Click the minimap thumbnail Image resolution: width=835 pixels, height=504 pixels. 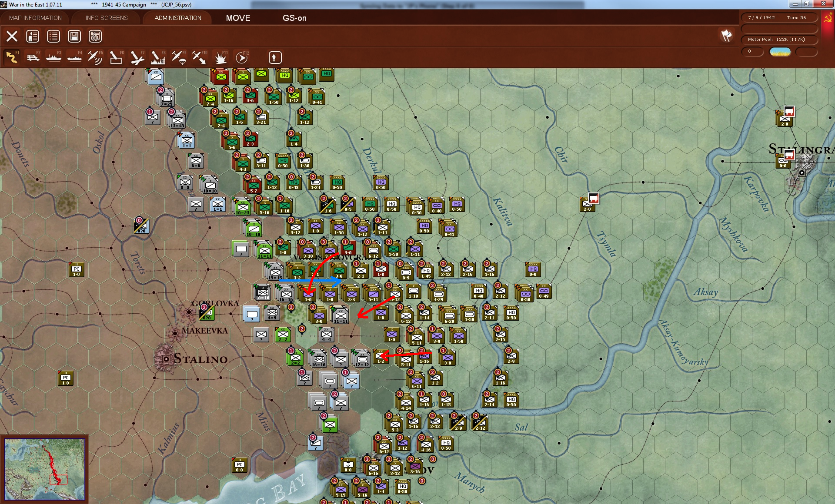click(x=45, y=469)
